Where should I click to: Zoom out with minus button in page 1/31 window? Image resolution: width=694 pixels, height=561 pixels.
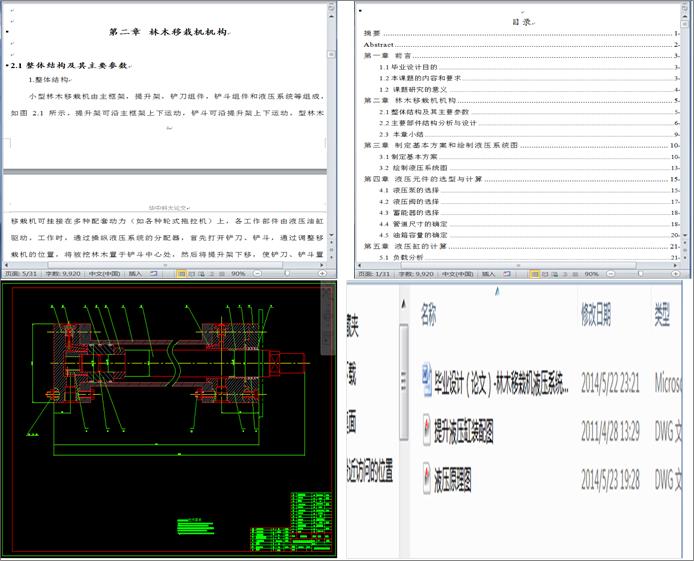[610, 274]
